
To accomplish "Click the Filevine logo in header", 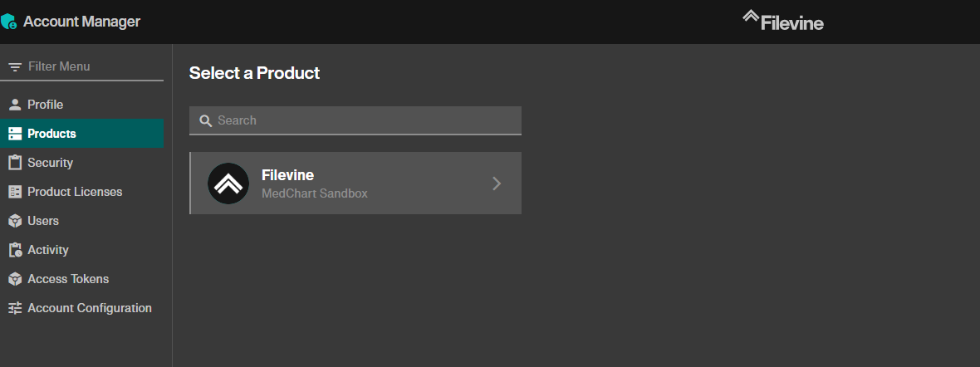I will pos(782,21).
